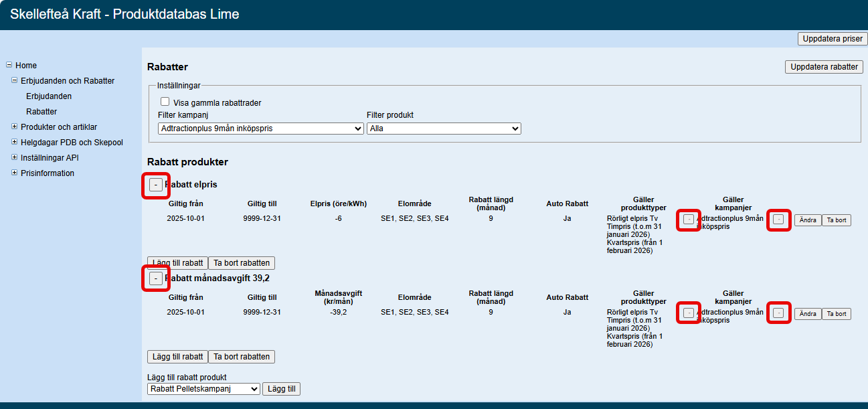Click minus button beside campaigns in månadsavgift row

point(778,313)
